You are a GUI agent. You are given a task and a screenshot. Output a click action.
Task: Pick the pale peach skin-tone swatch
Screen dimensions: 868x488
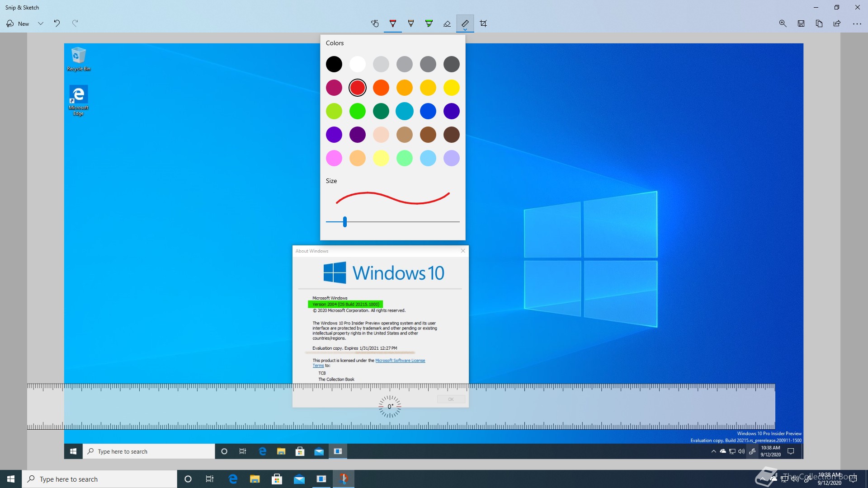coord(381,135)
